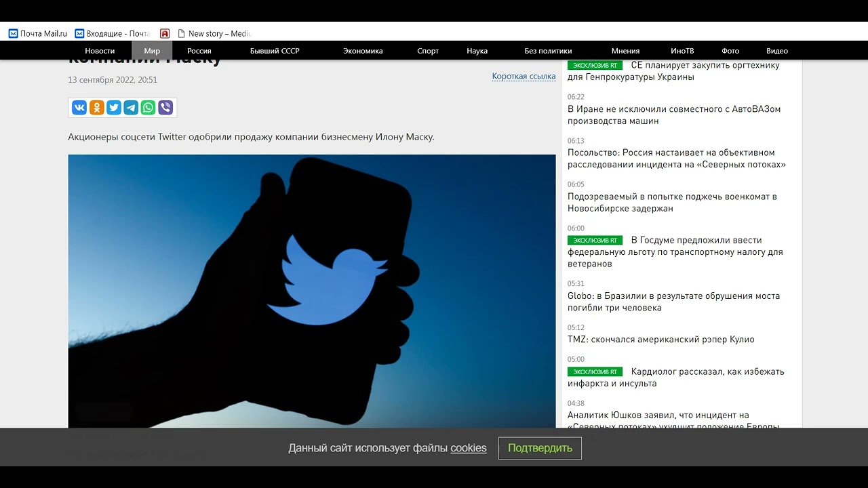Open the Twitter logo article image

pyautogui.click(x=312, y=291)
